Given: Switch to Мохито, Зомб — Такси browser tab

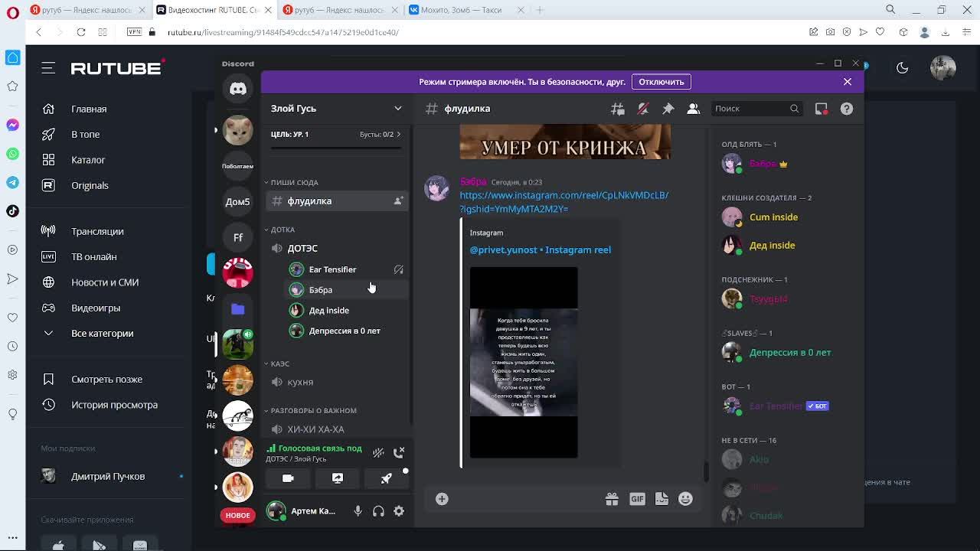Looking at the screenshot, I should click(x=465, y=10).
